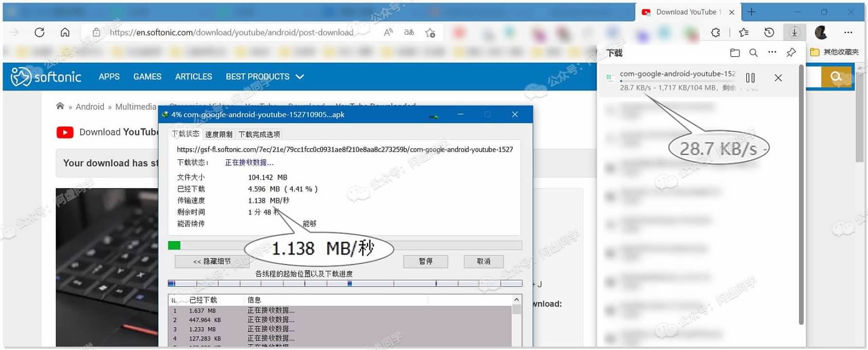Click the apk file name in downloads panel

(x=677, y=74)
